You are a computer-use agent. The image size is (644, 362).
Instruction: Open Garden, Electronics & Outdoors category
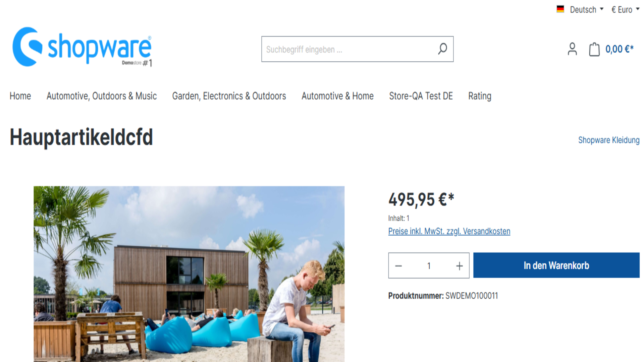point(229,96)
